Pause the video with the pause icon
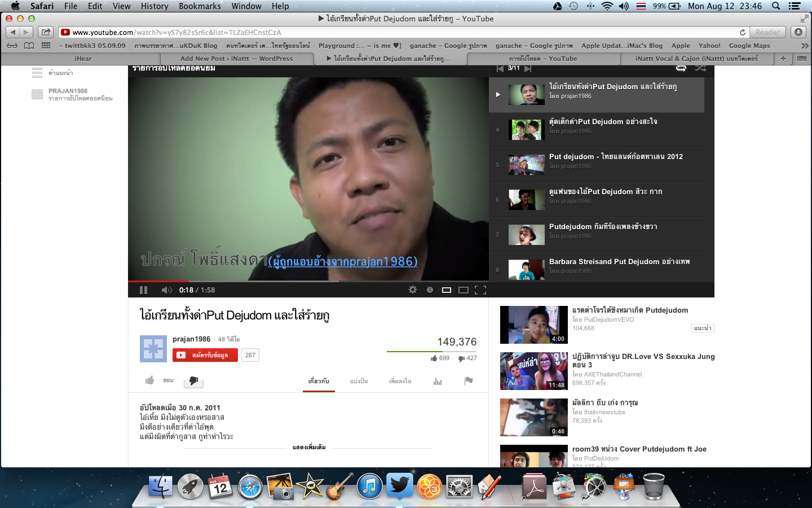 tap(143, 290)
